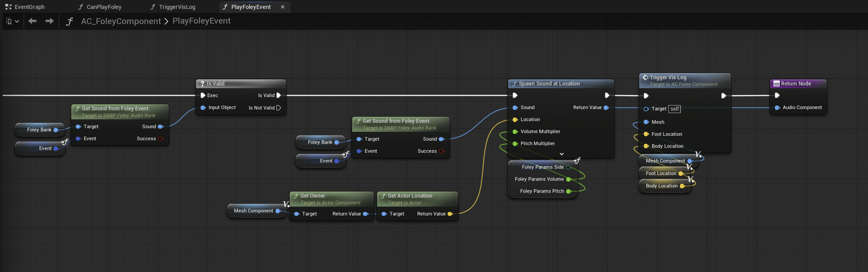Click the forward navigation arrow
868x272 pixels.
point(49,21)
